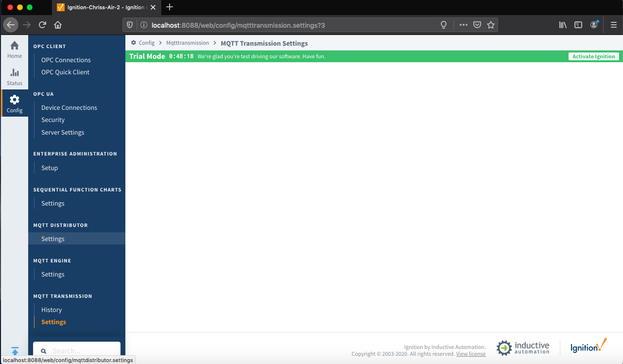The width and height of the screenshot is (623, 364).
Task: Open a new browser tab with plus
Action: click(170, 7)
